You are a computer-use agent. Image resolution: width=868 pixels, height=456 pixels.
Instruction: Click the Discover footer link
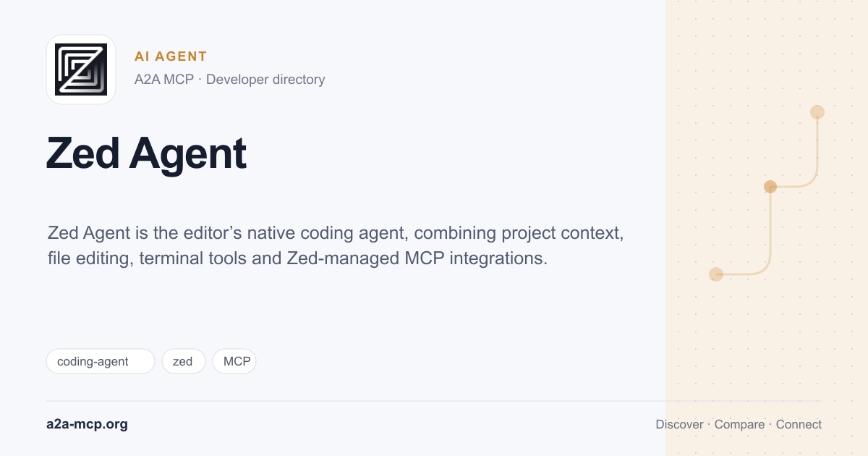[679, 424]
